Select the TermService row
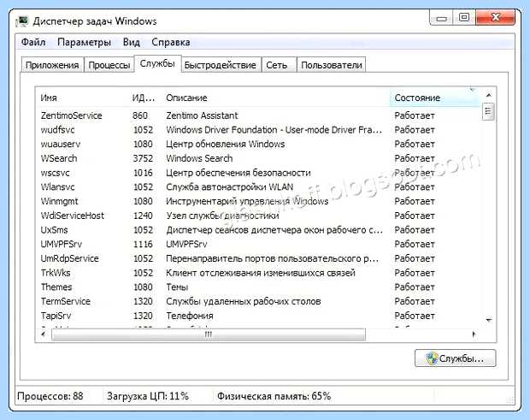 258,301
